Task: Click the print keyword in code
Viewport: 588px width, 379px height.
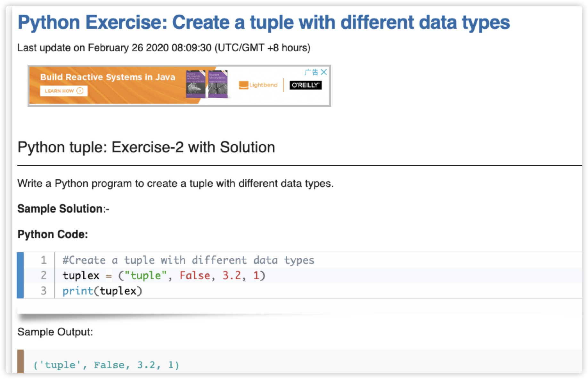Action: point(78,291)
